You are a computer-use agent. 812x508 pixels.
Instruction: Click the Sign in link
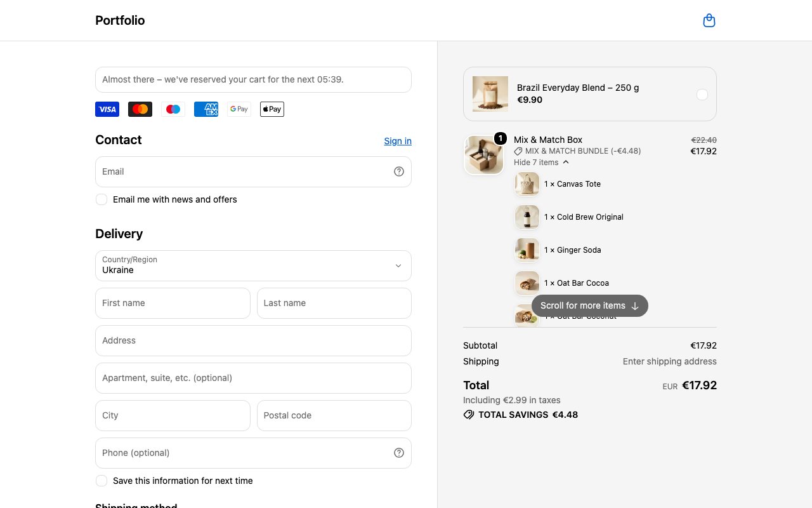coord(398,141)
